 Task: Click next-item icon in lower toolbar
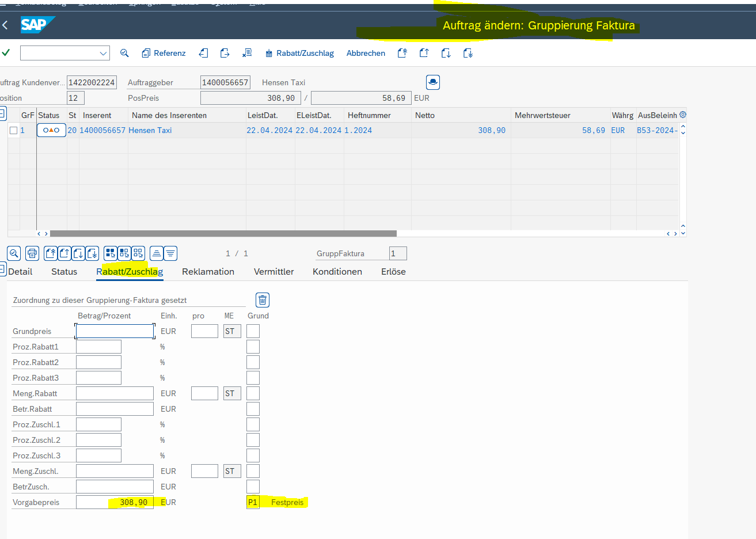coord(78,253)
